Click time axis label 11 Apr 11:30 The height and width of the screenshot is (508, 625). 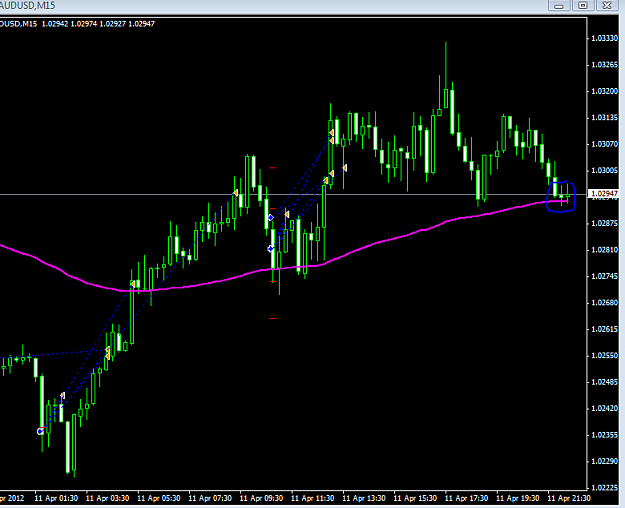[313, 498]
